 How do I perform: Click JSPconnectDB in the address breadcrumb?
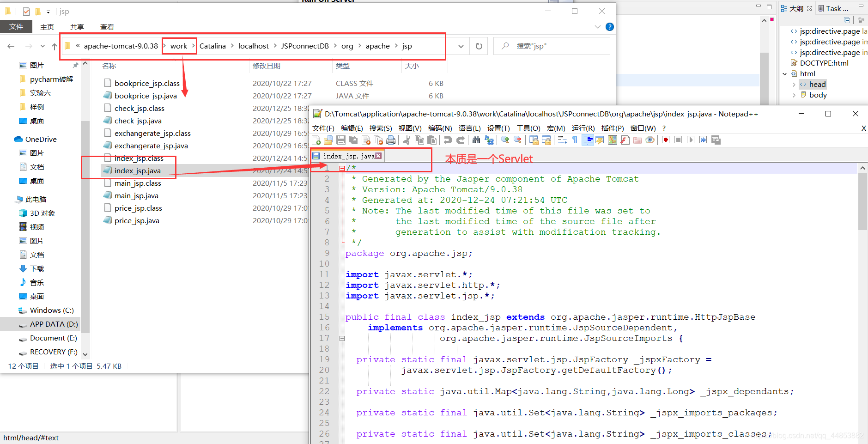(305, 46)
